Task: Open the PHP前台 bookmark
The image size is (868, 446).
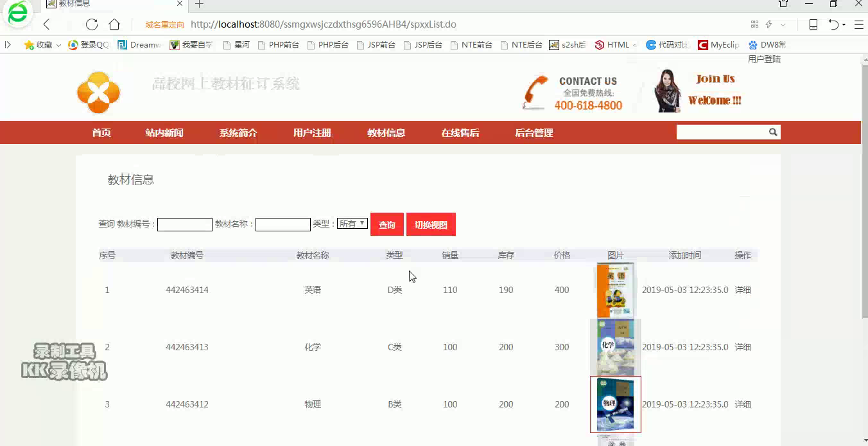Action: [x=278, y=45]
